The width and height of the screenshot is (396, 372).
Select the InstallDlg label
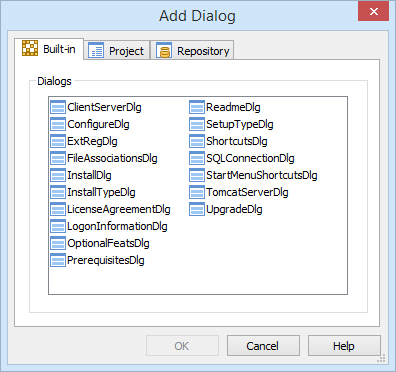point(89,175)
